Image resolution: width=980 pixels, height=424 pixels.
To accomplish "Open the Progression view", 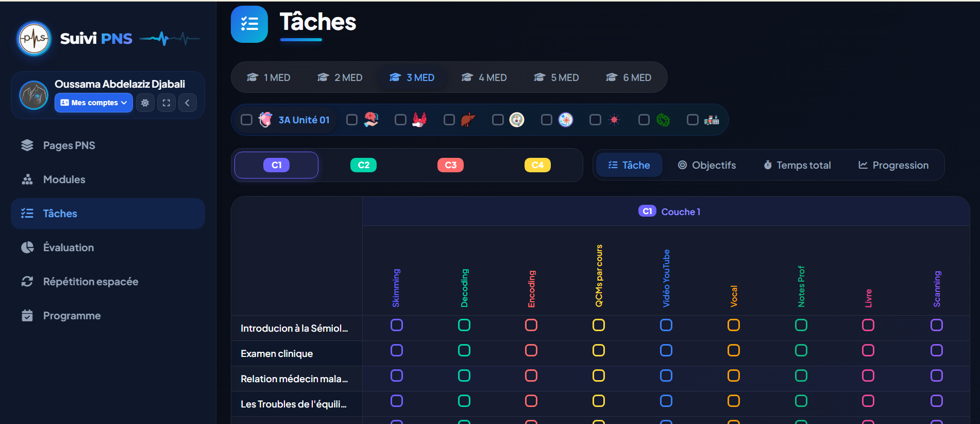I will pos(893,165).
